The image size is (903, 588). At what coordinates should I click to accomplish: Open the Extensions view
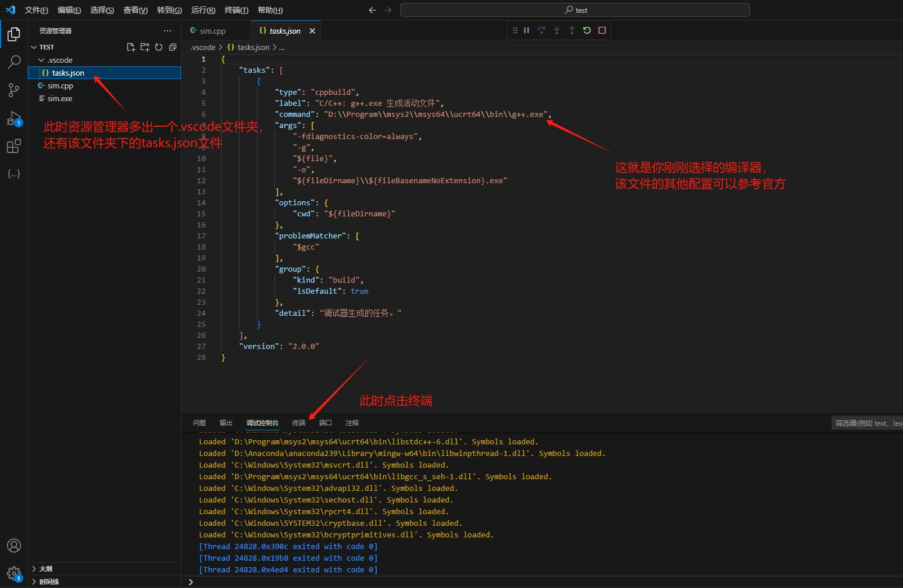click(14, 146)
